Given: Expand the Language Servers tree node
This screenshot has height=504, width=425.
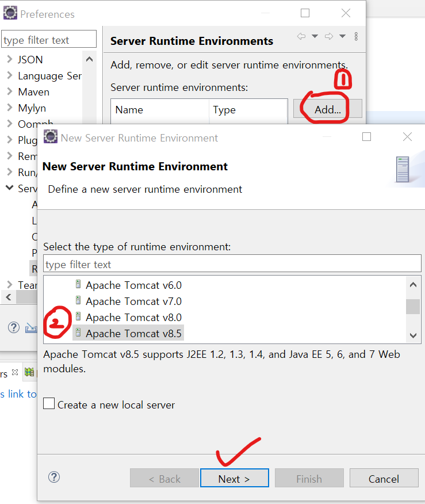Looking at the screenshot, I should [x=10, y=75].
